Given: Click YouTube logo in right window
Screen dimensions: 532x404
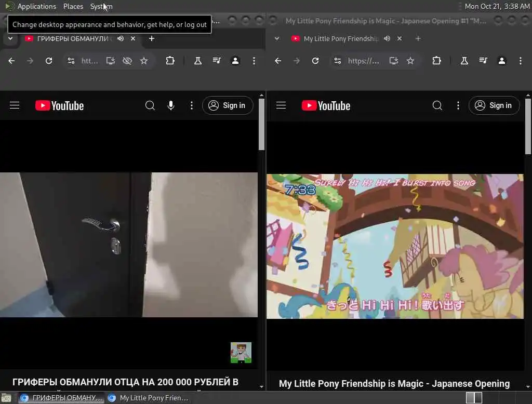Looking at the screenshot, I should click(x=326, y=105).
